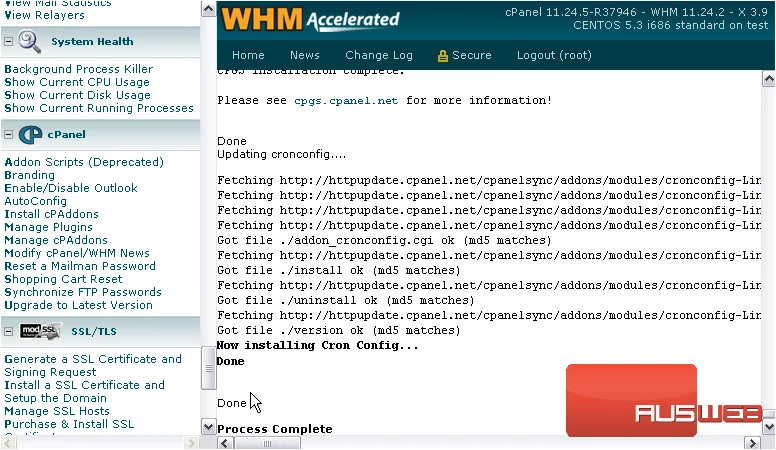Click the System Health section heading

(x=92, y=42)
